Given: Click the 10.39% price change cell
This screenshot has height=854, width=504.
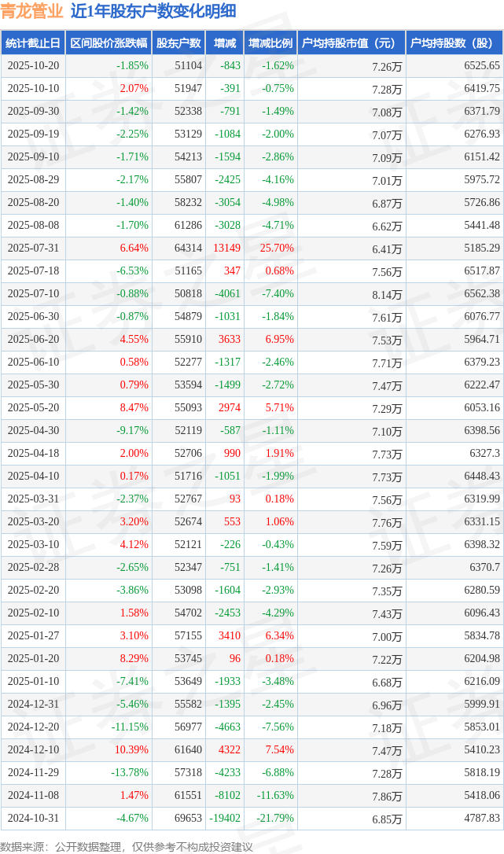Looking at the screenshot, I should click(131, 750).
